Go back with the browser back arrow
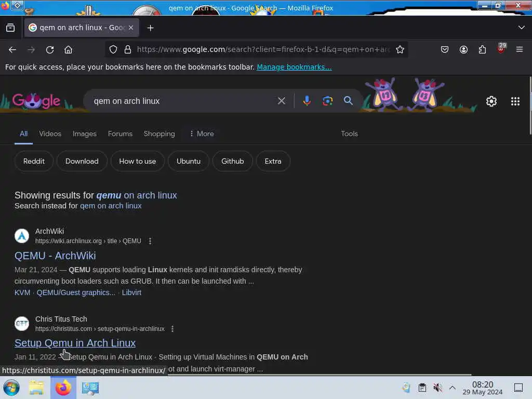This screenshot has height=399, width=532. (x=12, y=50)
